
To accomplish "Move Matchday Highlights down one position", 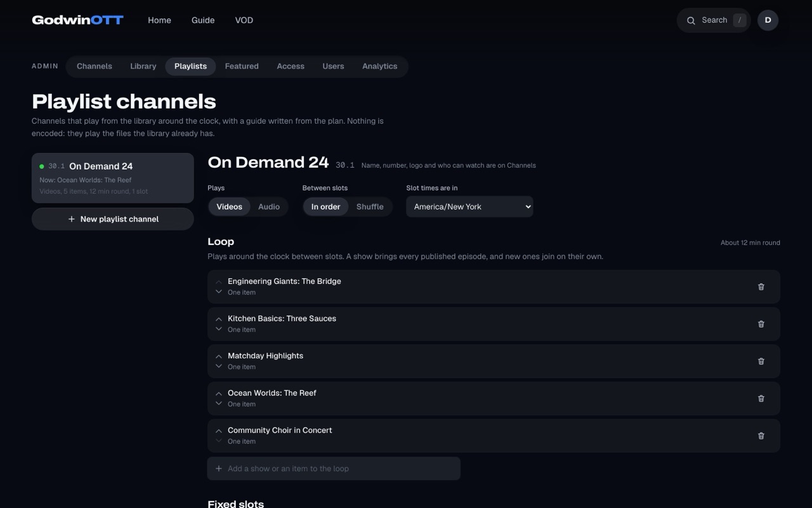I will point(218,366).
